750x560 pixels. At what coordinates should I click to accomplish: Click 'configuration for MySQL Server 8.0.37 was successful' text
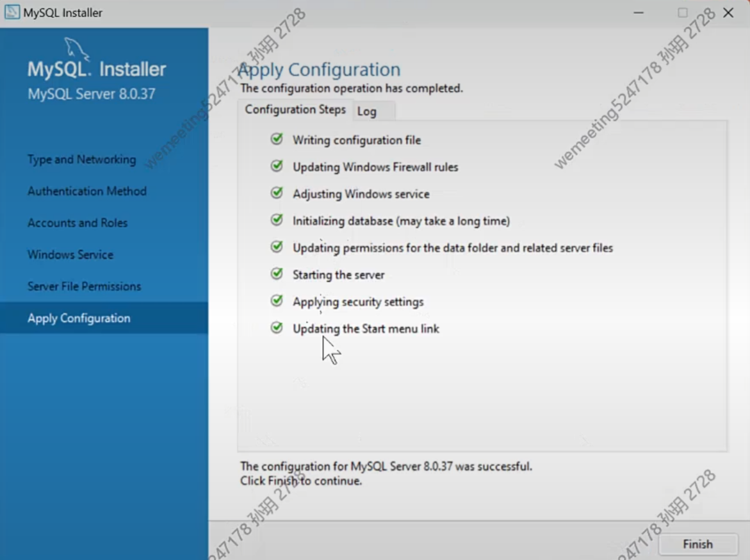tap(396, 466)
